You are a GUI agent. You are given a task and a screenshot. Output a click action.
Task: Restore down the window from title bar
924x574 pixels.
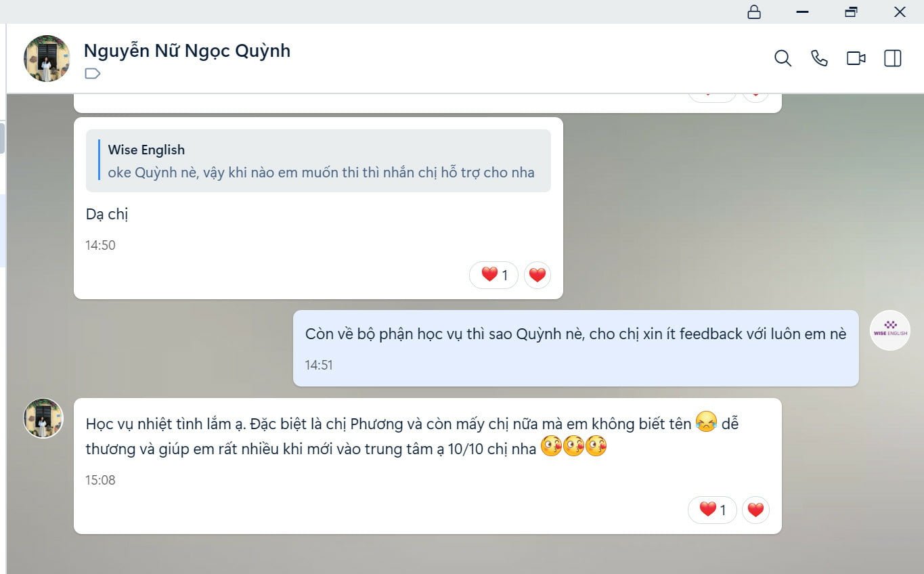(851, 12)
